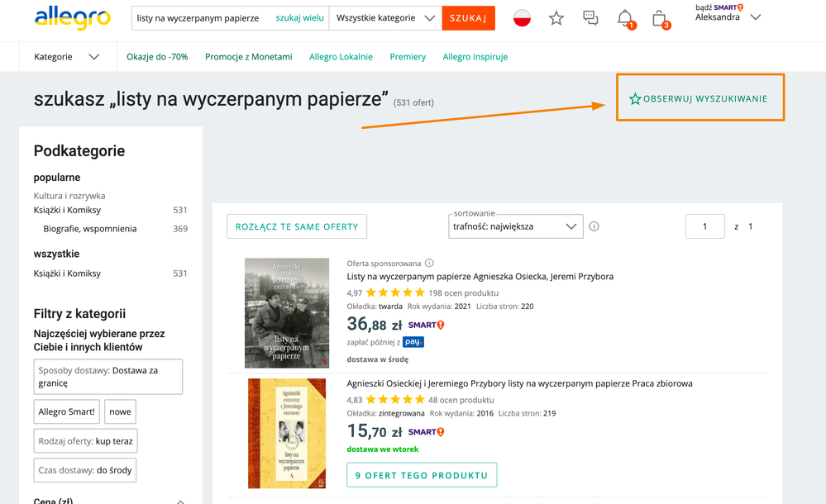Click info icon next to sorting dropdown
826x504 pixels.
coord(594,226)
